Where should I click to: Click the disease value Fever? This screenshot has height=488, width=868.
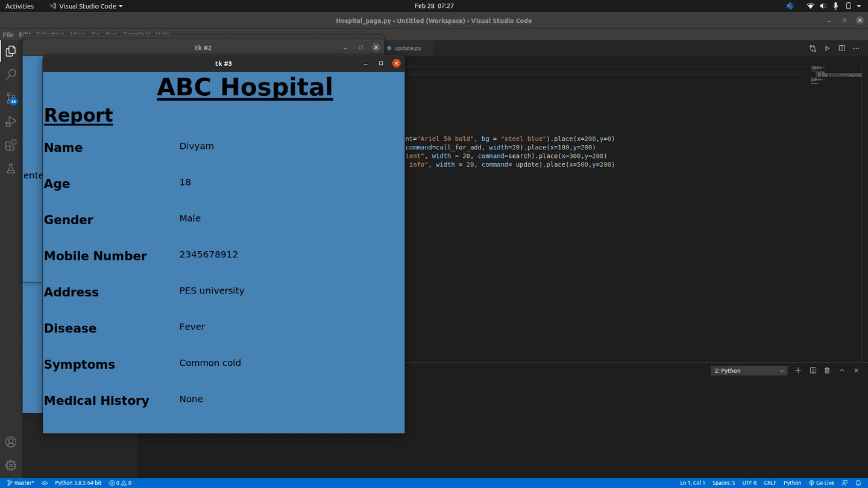pyautogui.click(x=192, y=327)
